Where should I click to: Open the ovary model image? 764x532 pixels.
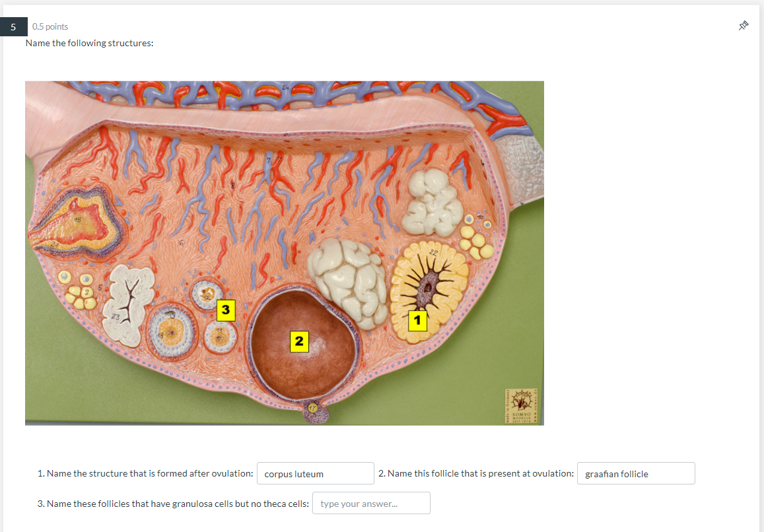(x=285, y=253)
